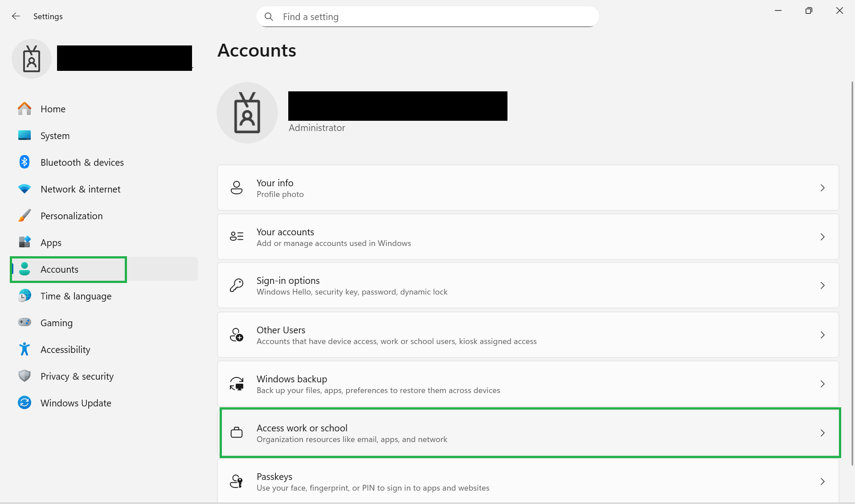
Task: Click the Access work or school briefcase icon
Action: click(x=237, y=433)
